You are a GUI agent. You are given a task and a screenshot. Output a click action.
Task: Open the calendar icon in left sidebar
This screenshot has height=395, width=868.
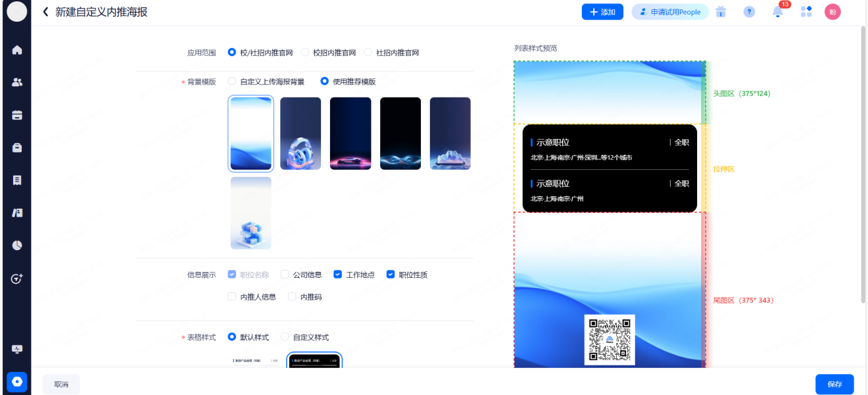click(x=17, y=115)
